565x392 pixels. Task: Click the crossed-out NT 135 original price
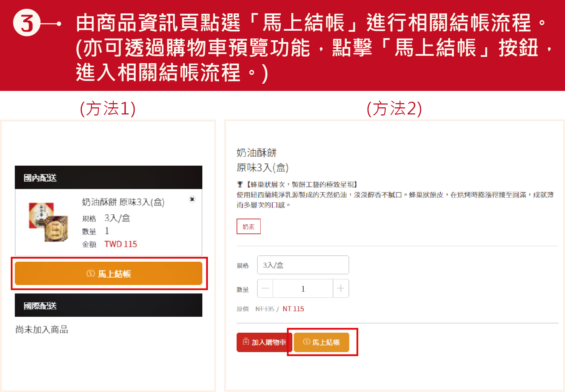tap(265, 309)
